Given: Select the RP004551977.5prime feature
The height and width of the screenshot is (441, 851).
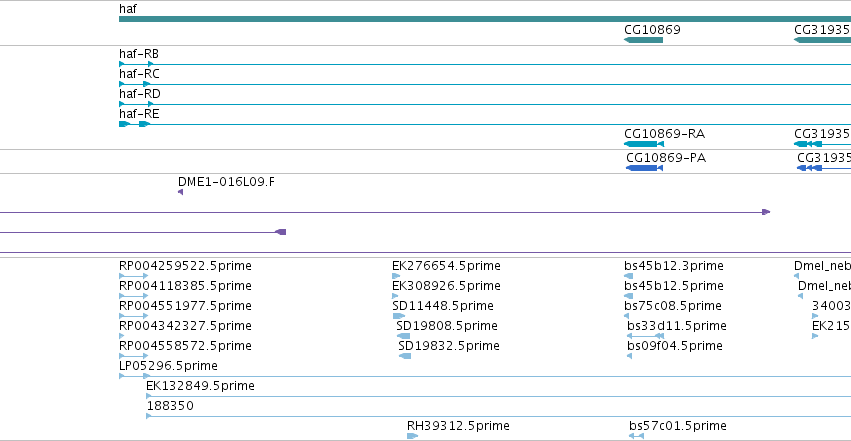Looking at the screenshot, I should [x=134, y=316].
